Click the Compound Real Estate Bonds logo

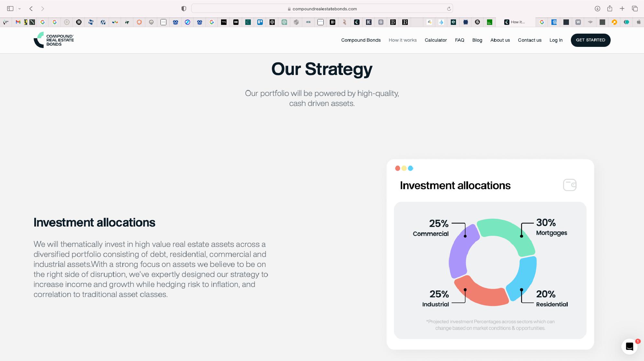click(54, 40)
